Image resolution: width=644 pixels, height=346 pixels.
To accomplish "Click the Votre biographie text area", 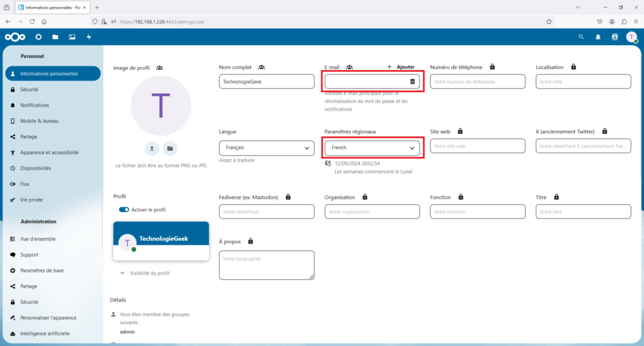I will (267, 265).
